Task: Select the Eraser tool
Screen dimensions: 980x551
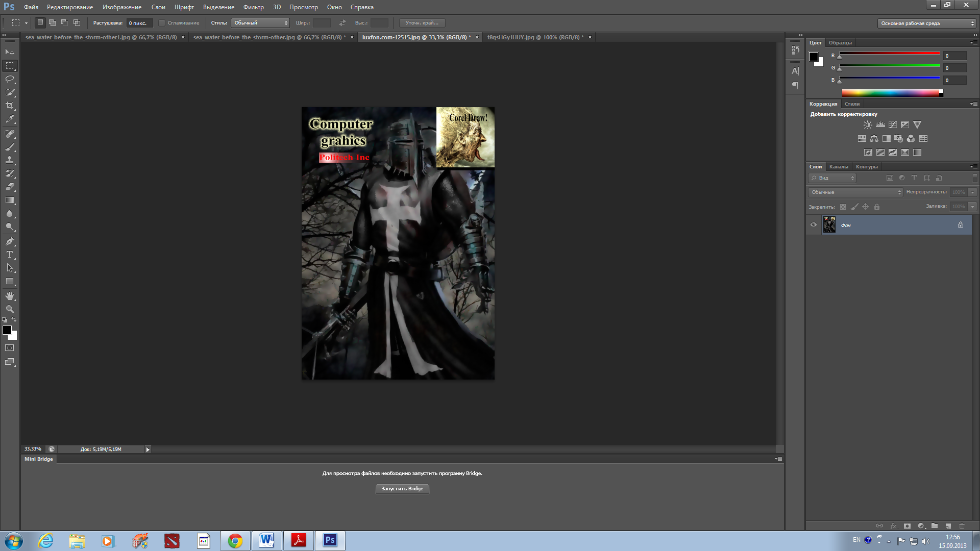Action: tap(10, 187)
